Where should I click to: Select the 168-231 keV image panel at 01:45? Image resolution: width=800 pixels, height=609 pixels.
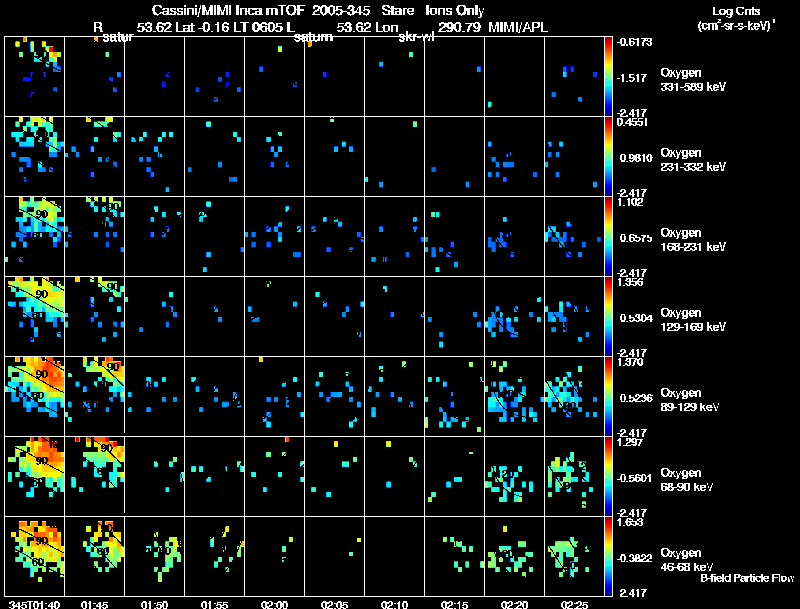point(94,236)
